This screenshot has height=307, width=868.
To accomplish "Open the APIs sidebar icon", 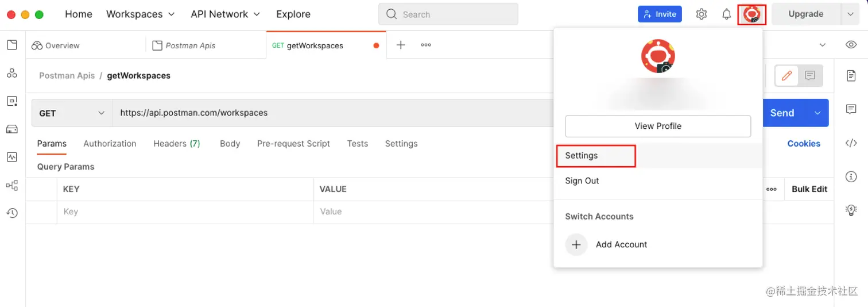I will 12,73.
